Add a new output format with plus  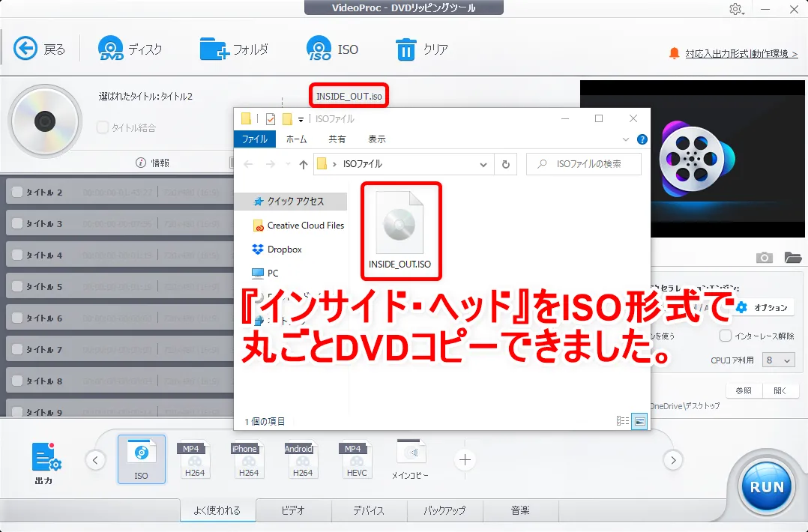465,460
